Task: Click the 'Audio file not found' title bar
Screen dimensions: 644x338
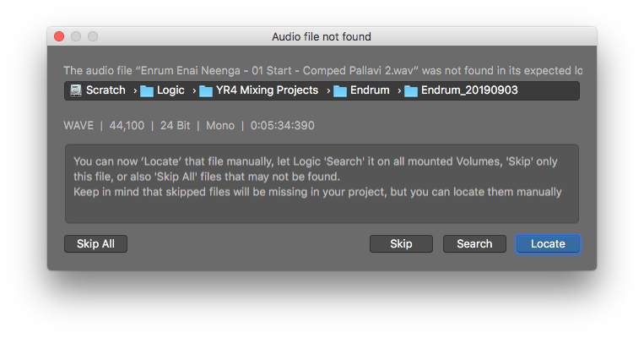Action: (322, 36)
